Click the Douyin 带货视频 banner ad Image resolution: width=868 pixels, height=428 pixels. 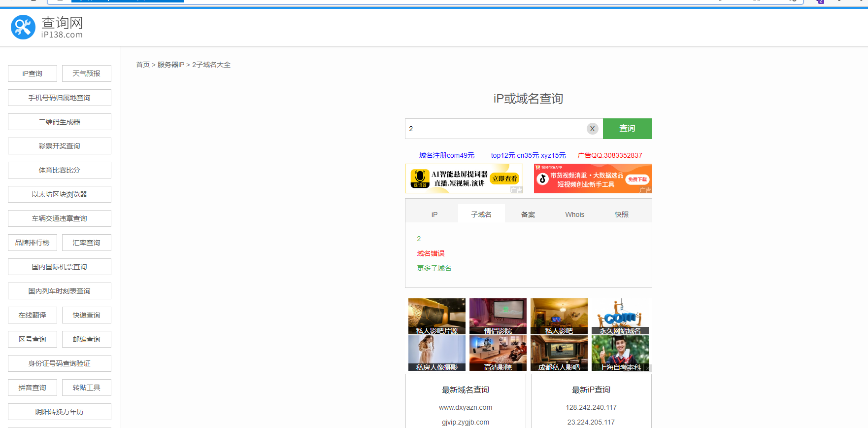593,178
